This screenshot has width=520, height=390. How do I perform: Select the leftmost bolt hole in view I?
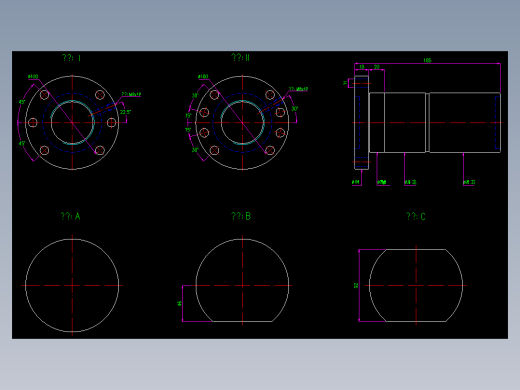tap(33, 123)
